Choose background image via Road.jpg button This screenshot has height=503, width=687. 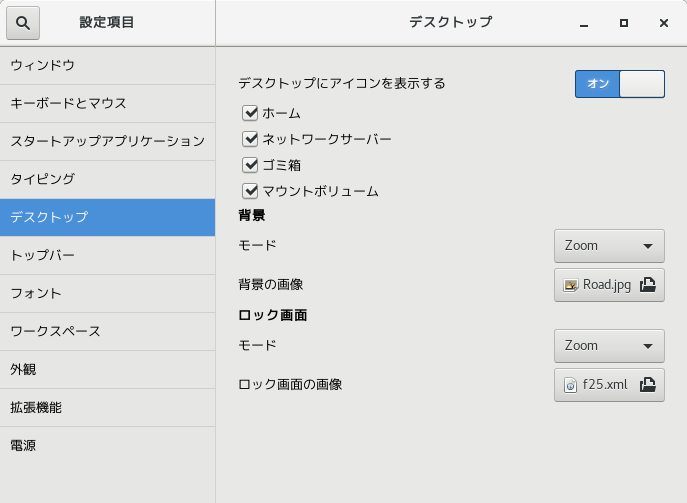click(609, 285)
